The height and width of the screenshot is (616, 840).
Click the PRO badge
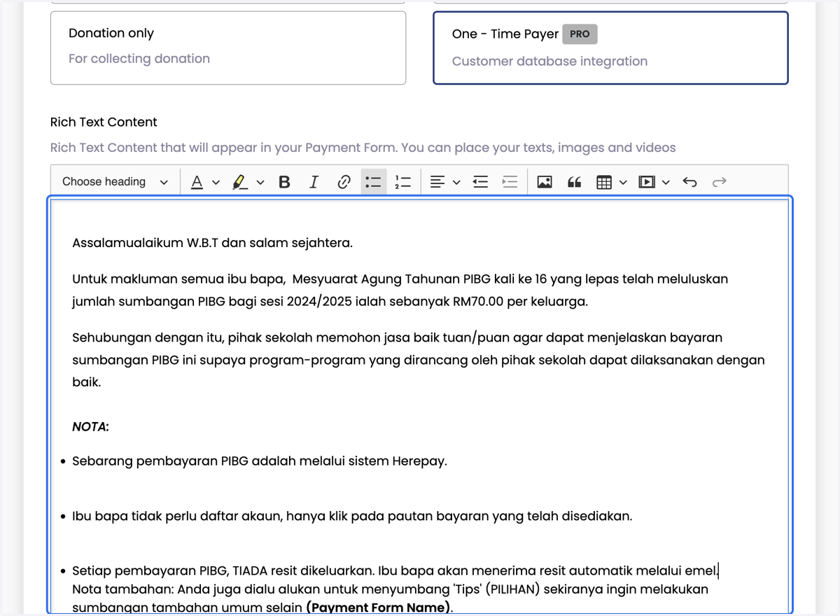pos(580,34)
